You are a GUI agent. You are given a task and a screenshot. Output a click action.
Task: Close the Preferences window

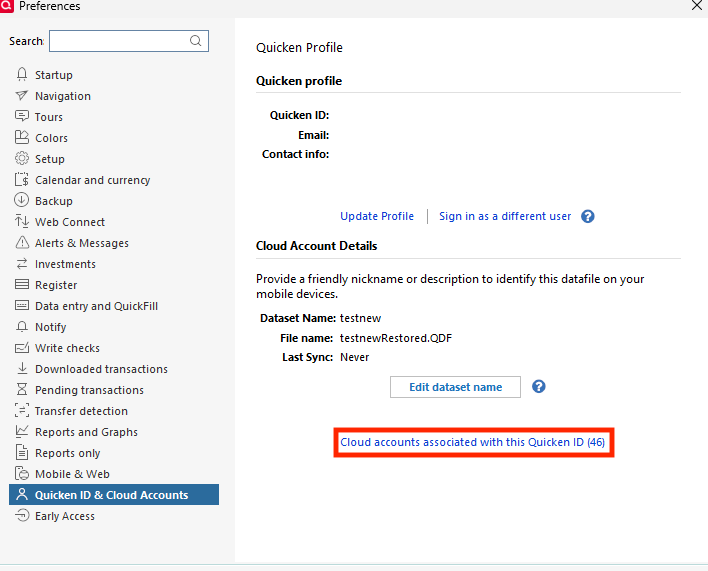pos(697,5)
